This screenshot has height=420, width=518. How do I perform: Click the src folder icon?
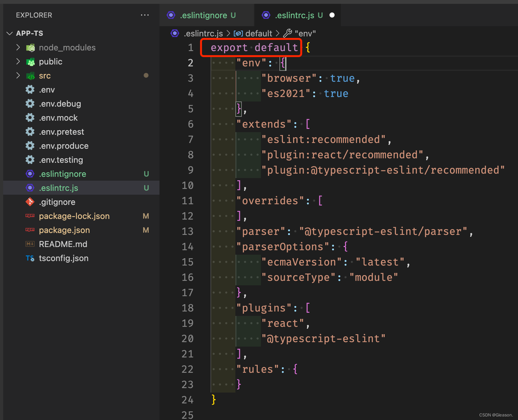[30, 76]
